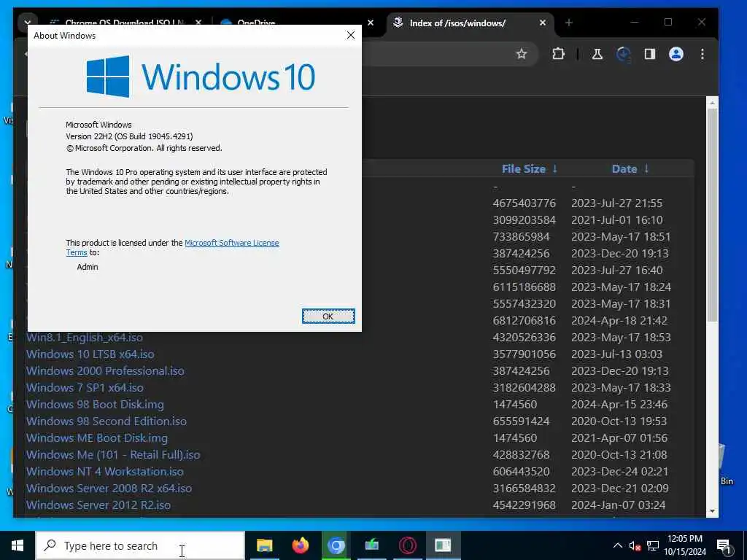Click File Size sort arrow

pos(554,169)
